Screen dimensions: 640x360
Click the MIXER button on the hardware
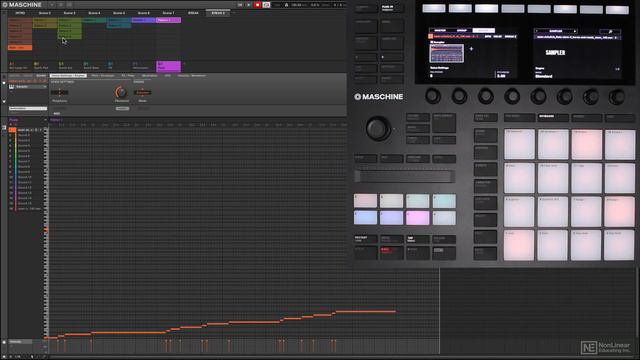coord(392,26)
